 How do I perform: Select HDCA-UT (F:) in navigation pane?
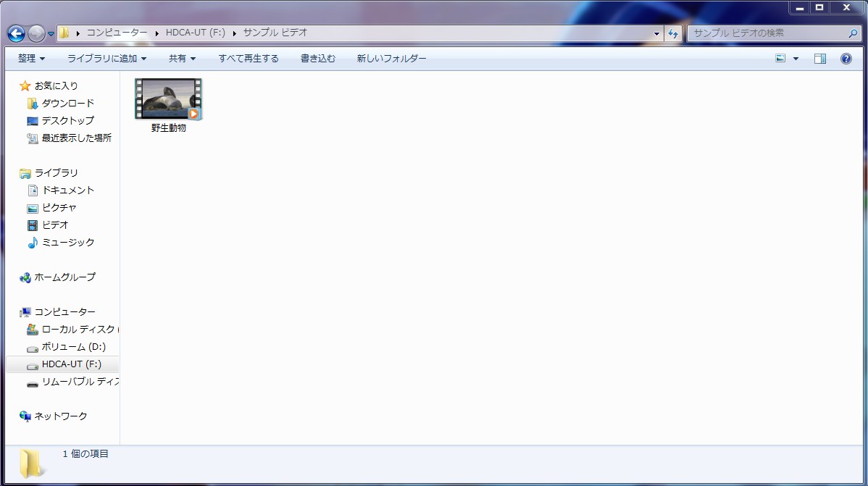coord(72,364)
